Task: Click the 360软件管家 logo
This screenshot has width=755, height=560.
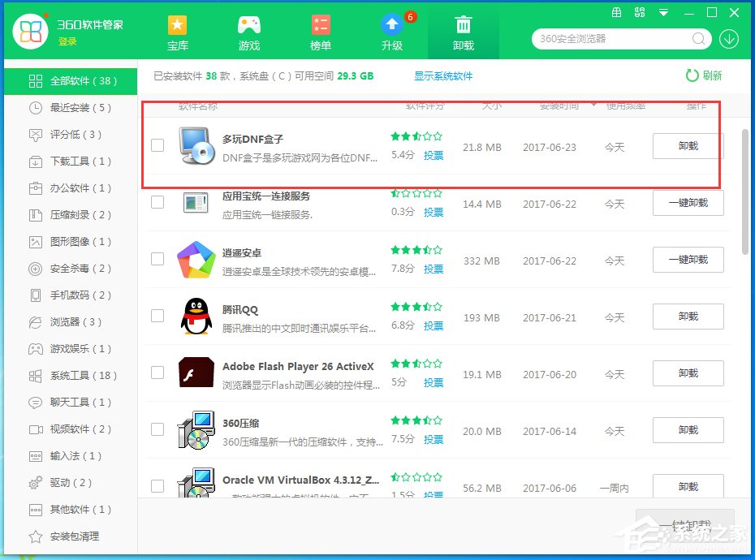Action: tap(31, 32)
